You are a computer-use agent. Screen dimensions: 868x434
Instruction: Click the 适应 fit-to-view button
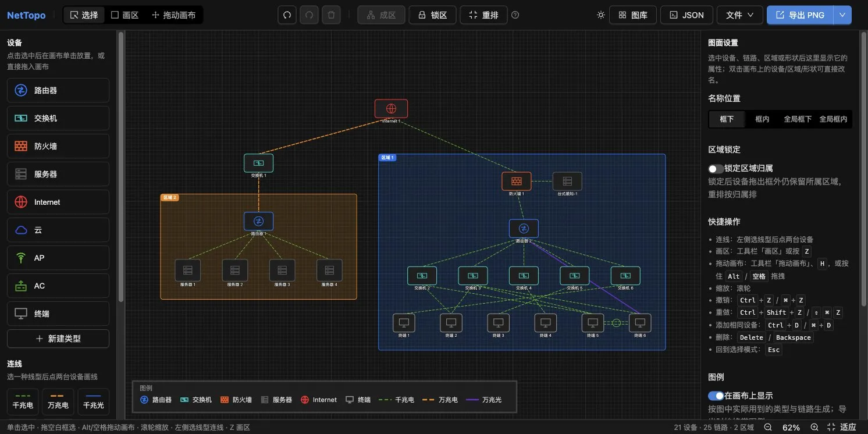(842, 427)
